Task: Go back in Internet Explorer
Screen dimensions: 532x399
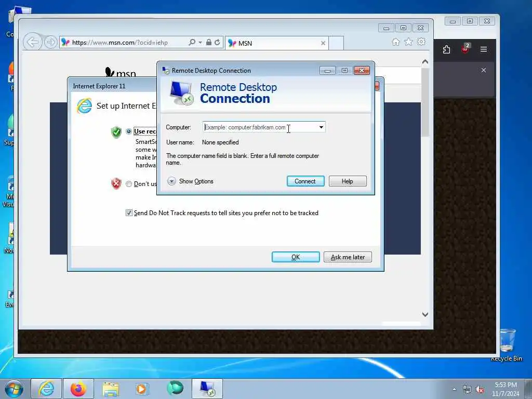Action: [33, 43]
